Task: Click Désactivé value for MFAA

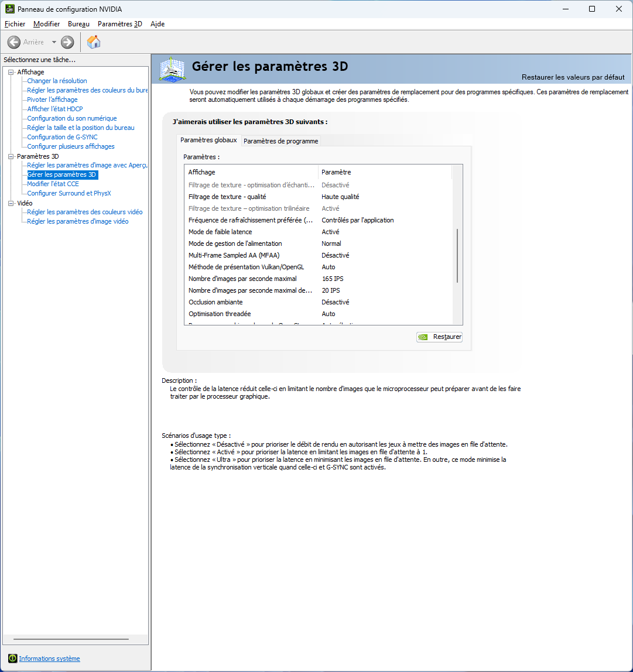Action: (336, 255)
